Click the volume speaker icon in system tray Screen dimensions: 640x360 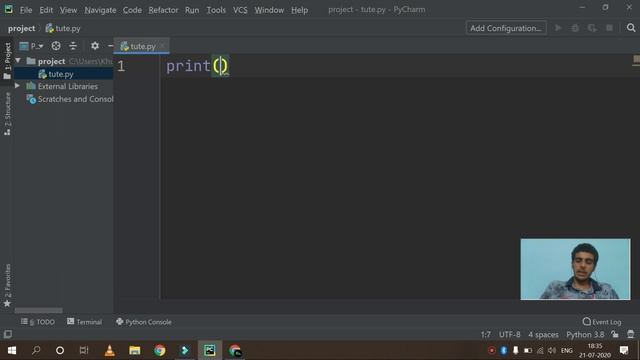click(552, 350)
